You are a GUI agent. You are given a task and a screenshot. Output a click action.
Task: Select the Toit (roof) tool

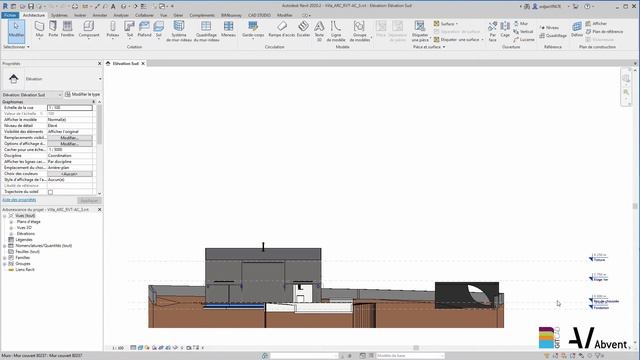pos(129,29)
